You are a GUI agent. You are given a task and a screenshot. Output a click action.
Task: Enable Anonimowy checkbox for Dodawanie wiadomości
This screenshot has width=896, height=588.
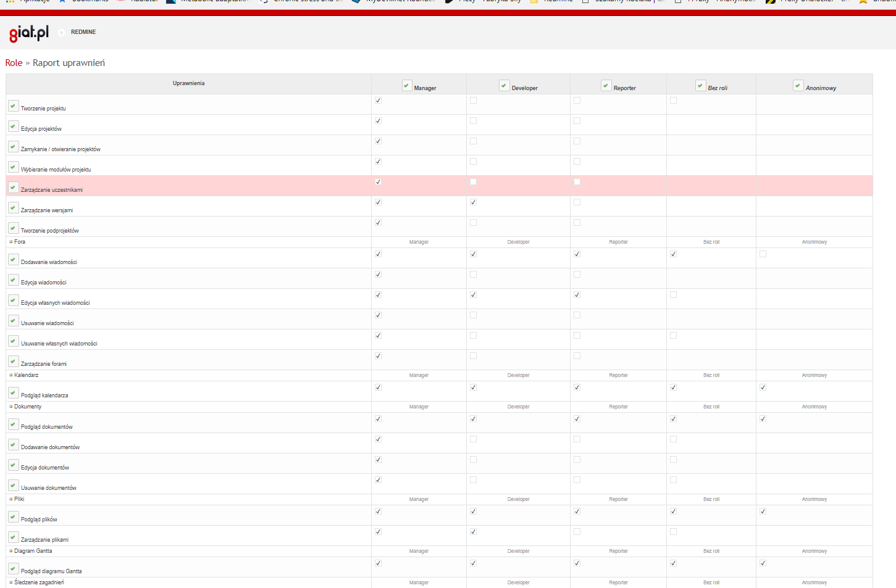pos(763,254)
